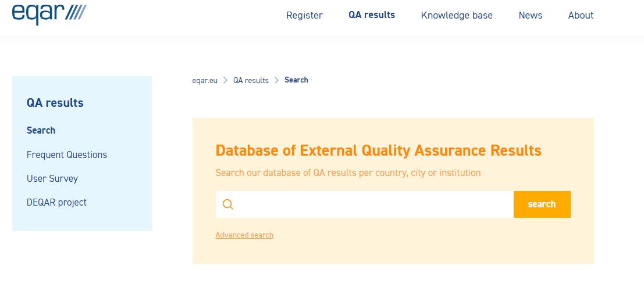The image size is (644, 284).
Task: Go to the News section
Action: (530, 16)
